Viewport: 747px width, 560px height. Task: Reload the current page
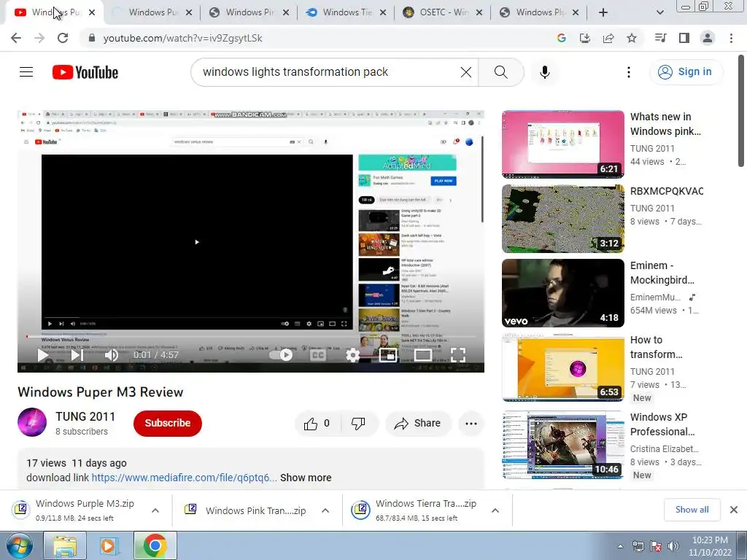click(x=63, y=38)
